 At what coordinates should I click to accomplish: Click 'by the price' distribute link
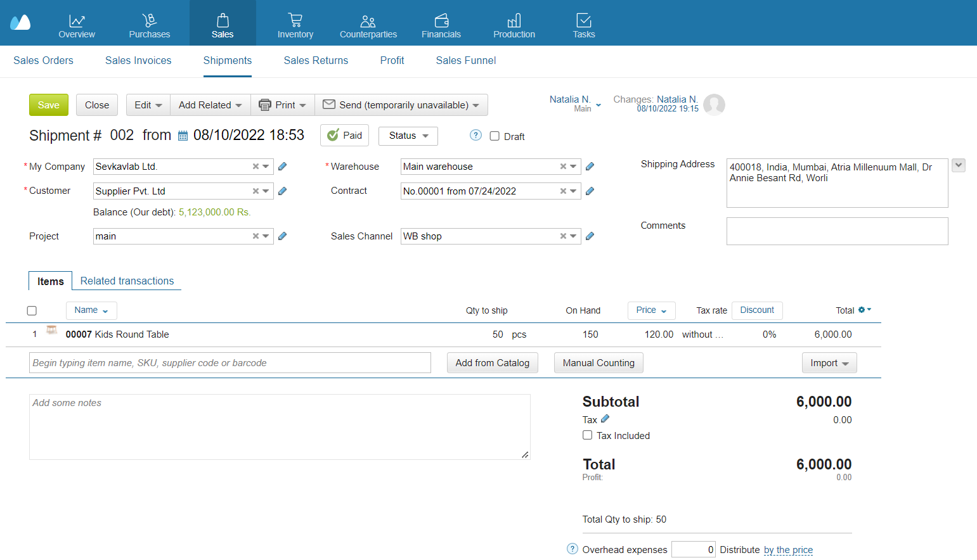pos(788,550)
